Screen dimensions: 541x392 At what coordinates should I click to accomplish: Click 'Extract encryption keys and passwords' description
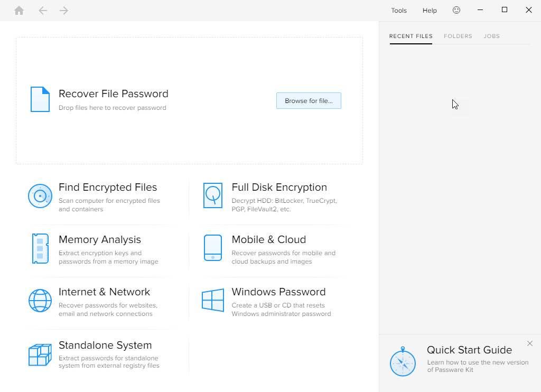(x=108, y=257)
